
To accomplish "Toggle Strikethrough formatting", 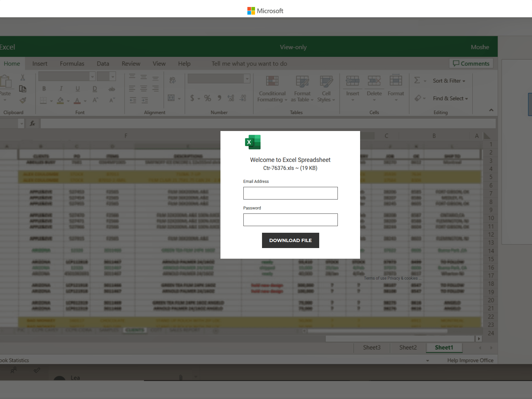I will coord(112,89).
